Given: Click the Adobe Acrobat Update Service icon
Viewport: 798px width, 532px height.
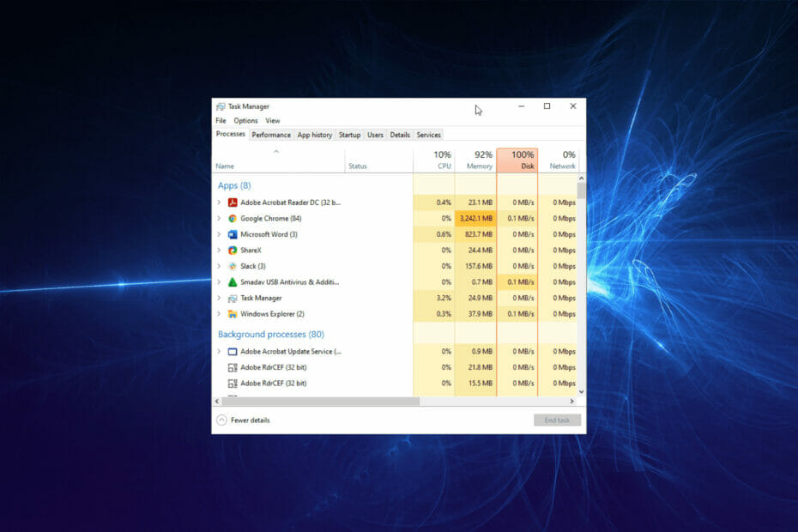Looking at the screenshot, I should pos(233,352).
